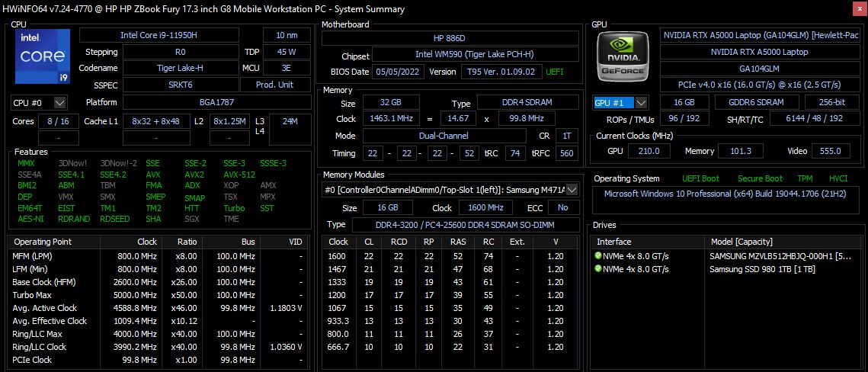Click the Interface column header in Drives
The height and width of the screenshot is (372, 868).
point(647,242)
